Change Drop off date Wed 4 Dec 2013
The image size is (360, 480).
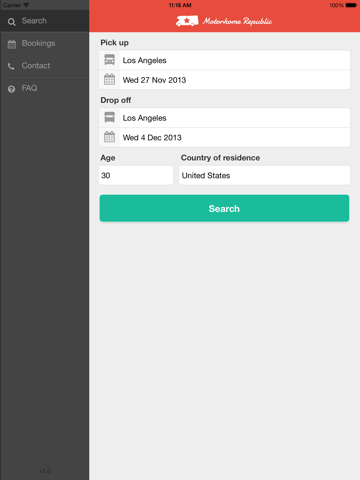(x=224, y=137)
